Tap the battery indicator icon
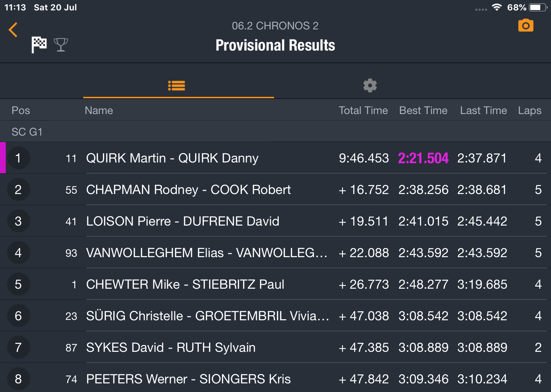This screenshot has height=392, width=551. click(x=538, y=7)
